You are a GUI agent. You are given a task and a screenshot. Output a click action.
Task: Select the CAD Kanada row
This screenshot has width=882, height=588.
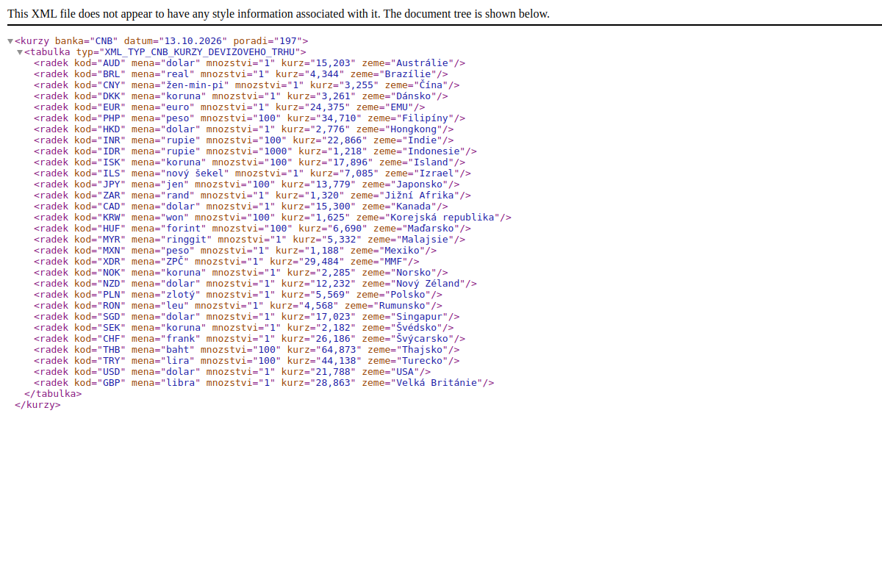pyautogui.click(x=240, y=207)
